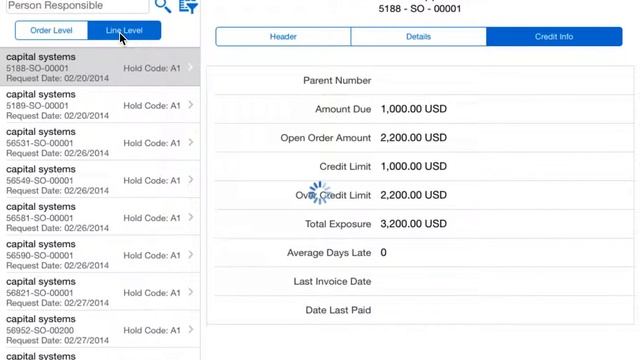Click Hold Code: A1 on order 56590-SO-00001
640x360 pixels.
(x=152, y=256)
